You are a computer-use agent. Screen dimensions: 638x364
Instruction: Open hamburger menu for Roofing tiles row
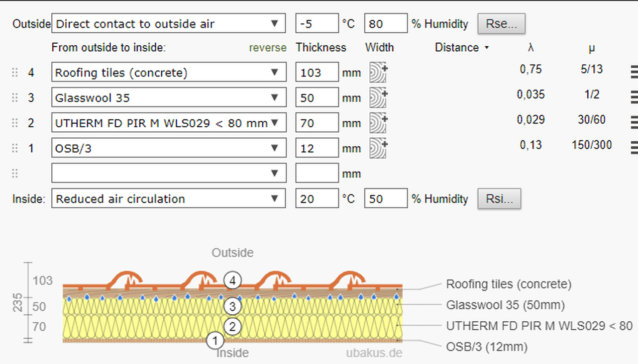pyautogui.click(x=634, y=73)
